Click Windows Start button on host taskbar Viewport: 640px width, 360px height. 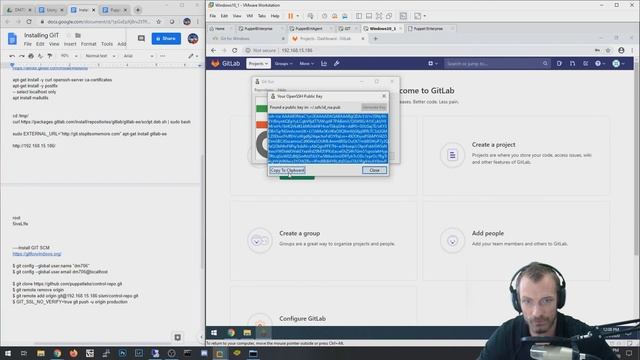pyautogui.click(x=8, y=353)
